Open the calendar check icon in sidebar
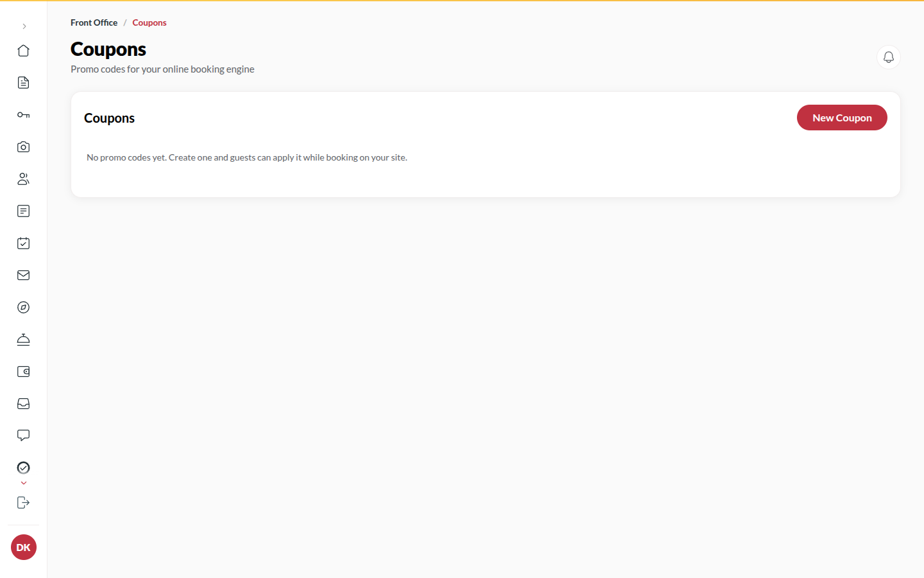Image resolution: width=924 pixels, height=578 pixels. click(24, 243)
